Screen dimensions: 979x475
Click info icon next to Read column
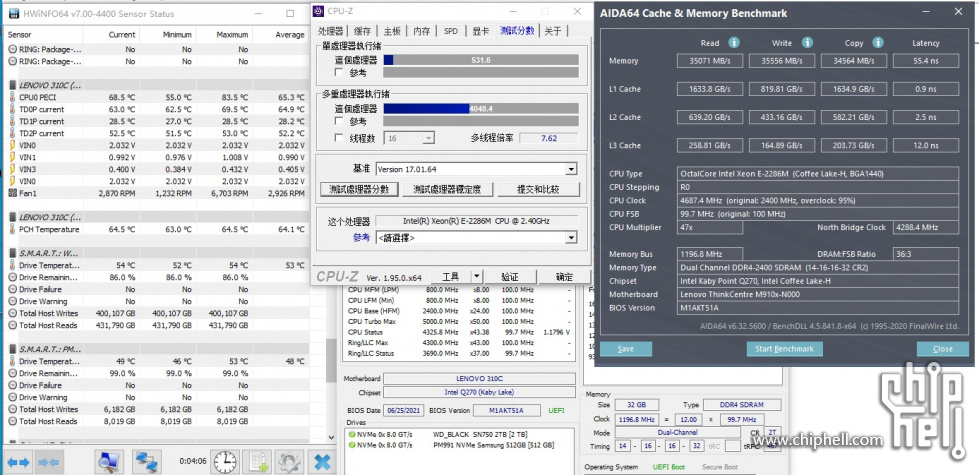[x=734, y=42]
